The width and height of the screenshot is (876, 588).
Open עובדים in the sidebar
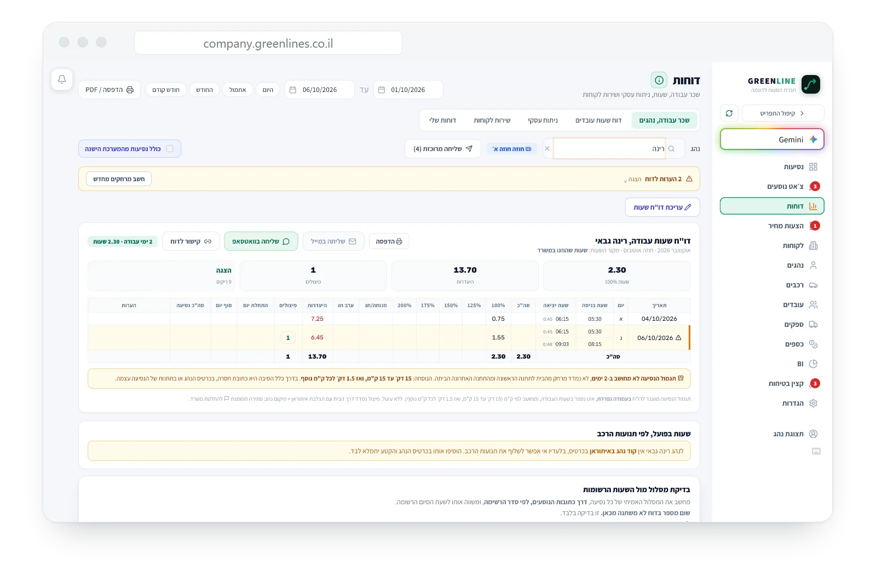click(772, 305)
